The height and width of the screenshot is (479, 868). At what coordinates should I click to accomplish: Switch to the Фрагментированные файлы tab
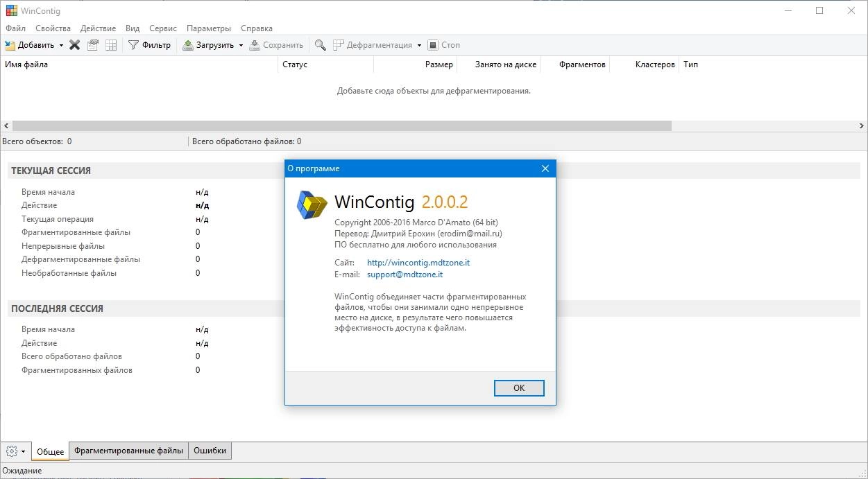tap(128, 451)
